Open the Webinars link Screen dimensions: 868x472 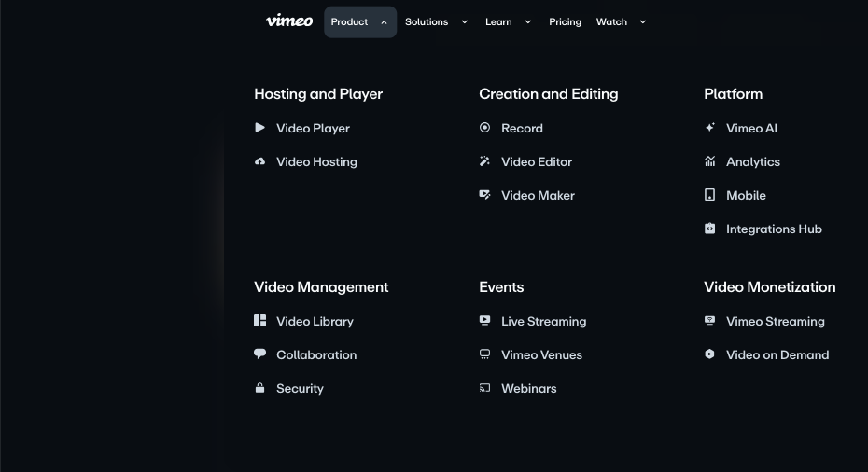(528, 388)
